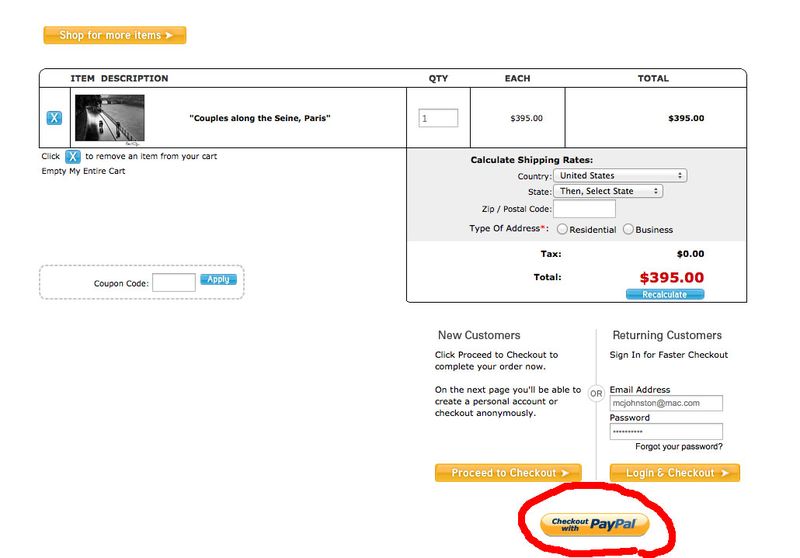The image size is (800, 558).
Task: Click Empty My Entire Cart link
Action: (83, 171)
